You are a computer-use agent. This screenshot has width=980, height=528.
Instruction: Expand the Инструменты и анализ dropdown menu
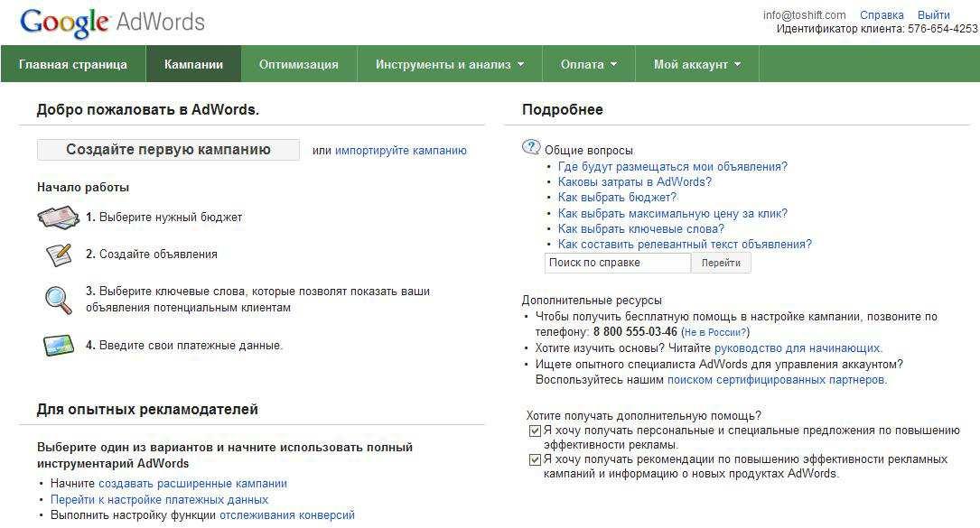pyautogui.click(x=449, y=65)
